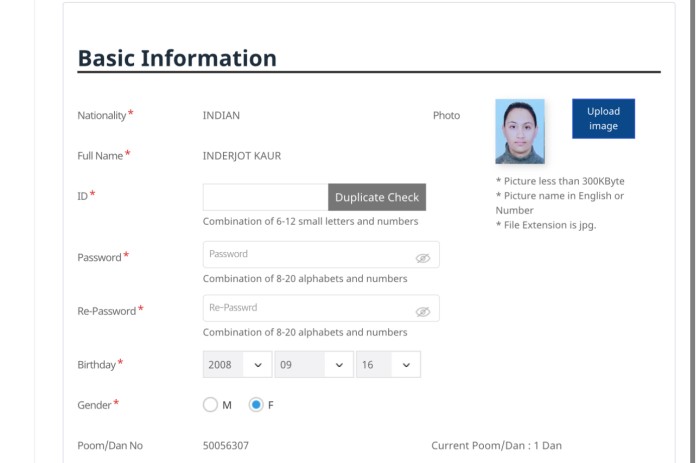This screenshot has width=700, height=463.
Task: Click the Poom/Dan number 50056307
Action: [226, 446]
